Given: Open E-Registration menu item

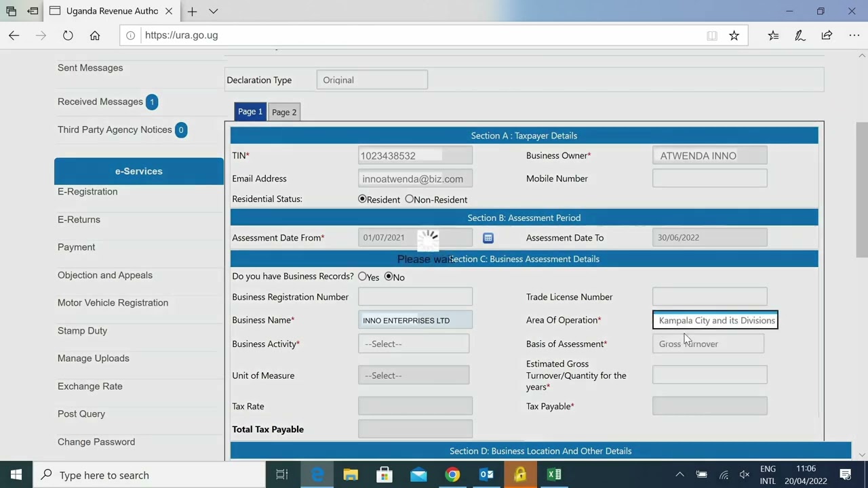Looking at the screenshot, I should point(87,191).
